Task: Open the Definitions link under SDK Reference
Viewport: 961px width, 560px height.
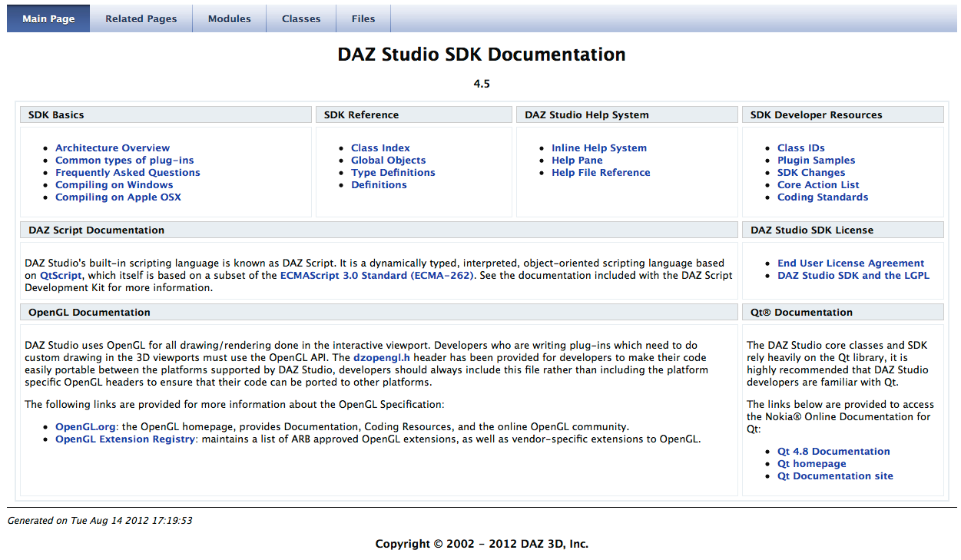Action: (379, 185)
